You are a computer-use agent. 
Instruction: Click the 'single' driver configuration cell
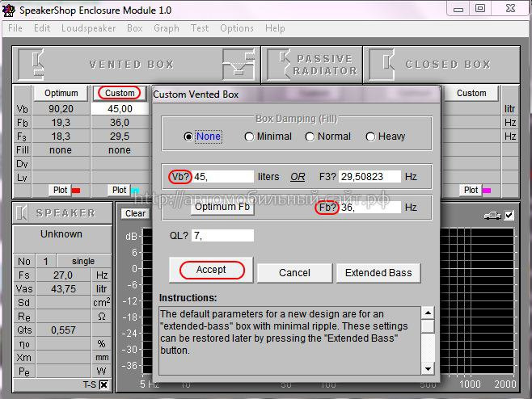[83, 261]
